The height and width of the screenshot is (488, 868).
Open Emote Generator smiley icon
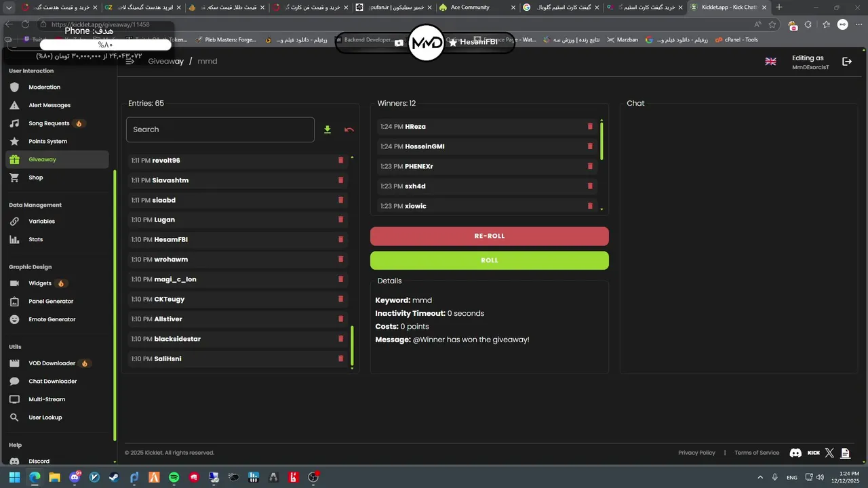(x=15, y=319)
